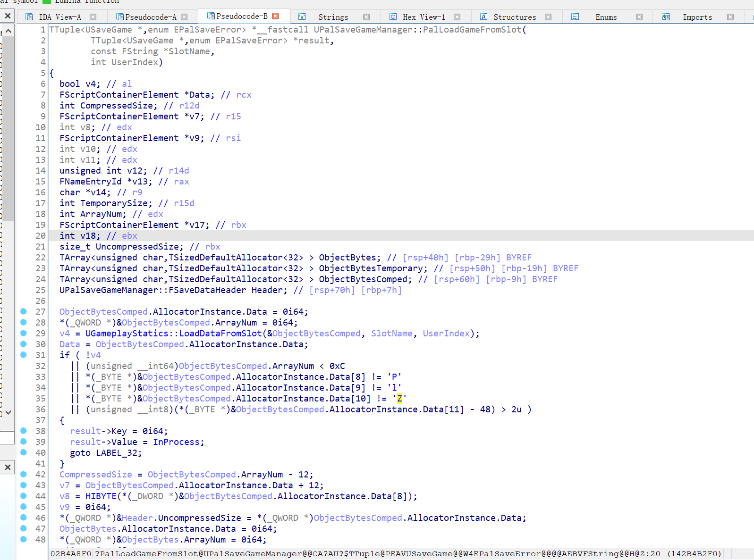
Task: Click 'LoadDataFromSlot' call on line 29
Action: [220, 334]
